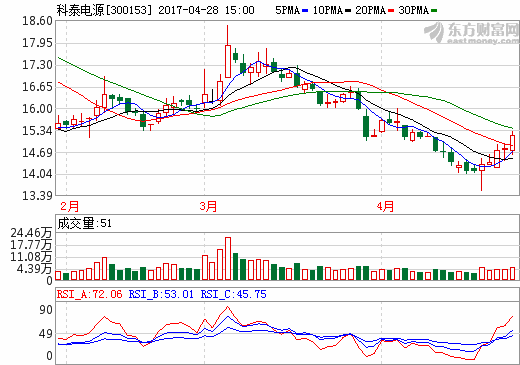This screenshot has height=365, width=520.
Task: Click the 14.04 price axis label
Action: (x=37, y=174)
